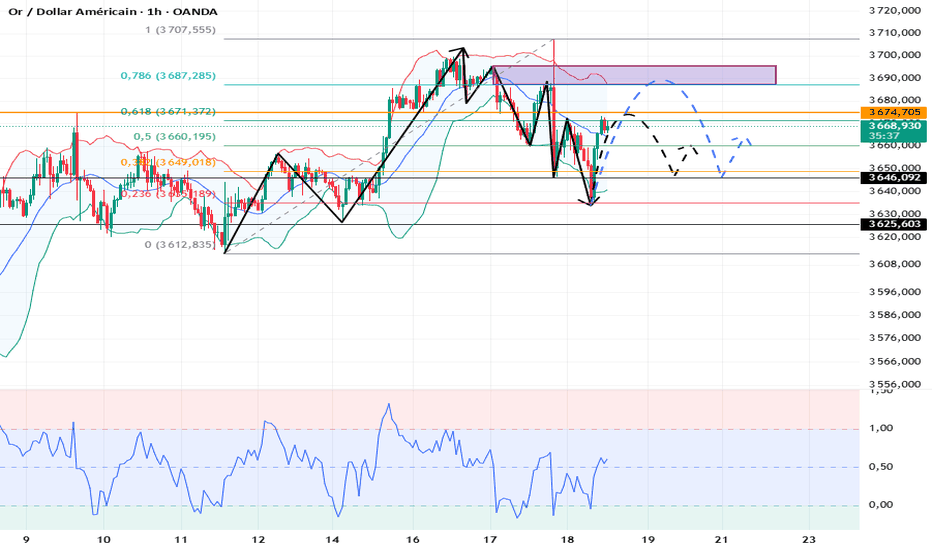The width and height of the screenshot is (932, 550).
Task: Click the purple resistance zone rectangle
Action: [634, 75]
